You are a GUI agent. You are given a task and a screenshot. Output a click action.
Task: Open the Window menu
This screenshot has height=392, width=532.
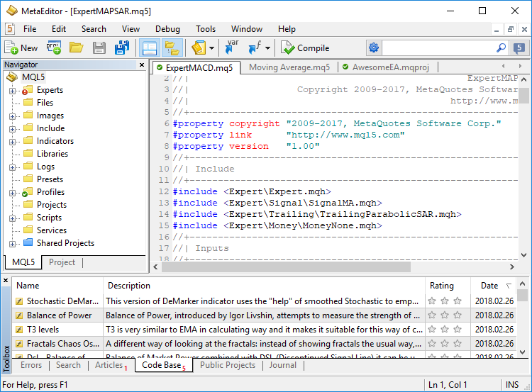[x=247, y=29]
